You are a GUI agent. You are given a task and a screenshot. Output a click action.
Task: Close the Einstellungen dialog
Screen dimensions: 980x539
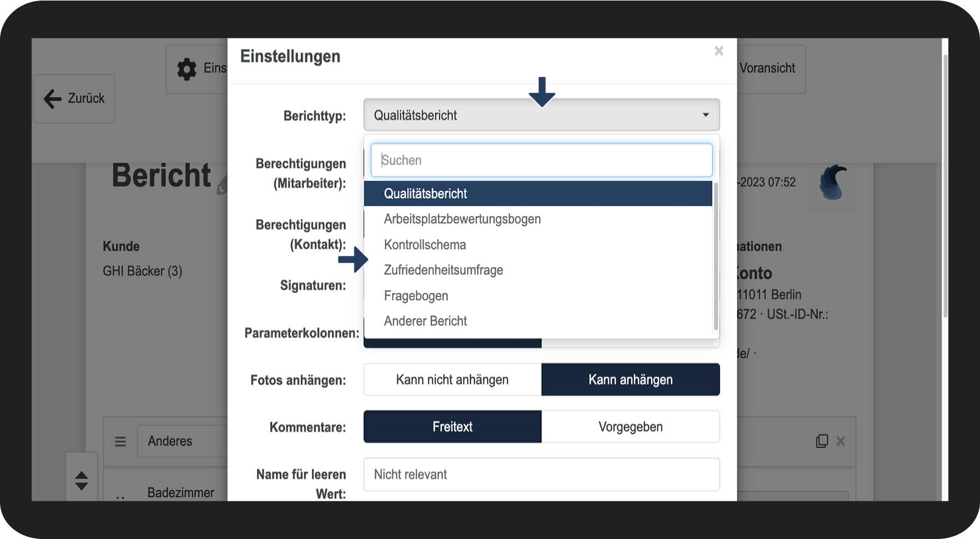pos(719,51)
